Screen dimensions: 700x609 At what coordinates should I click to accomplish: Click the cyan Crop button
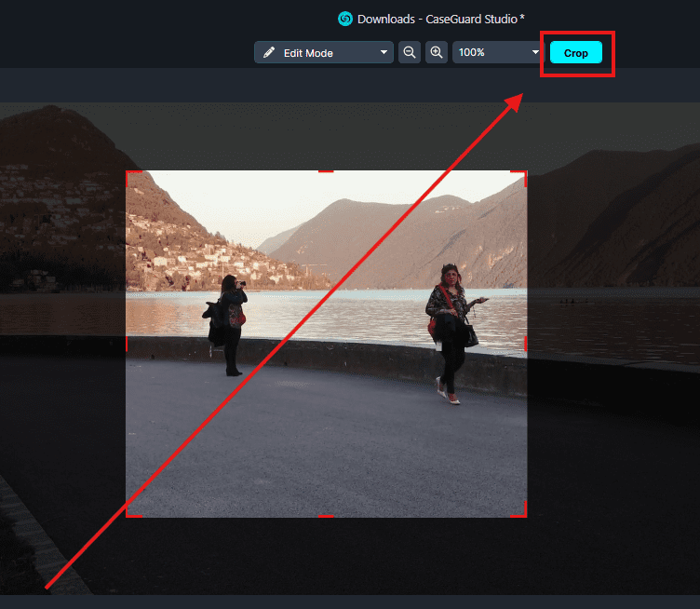coord(575,53)
